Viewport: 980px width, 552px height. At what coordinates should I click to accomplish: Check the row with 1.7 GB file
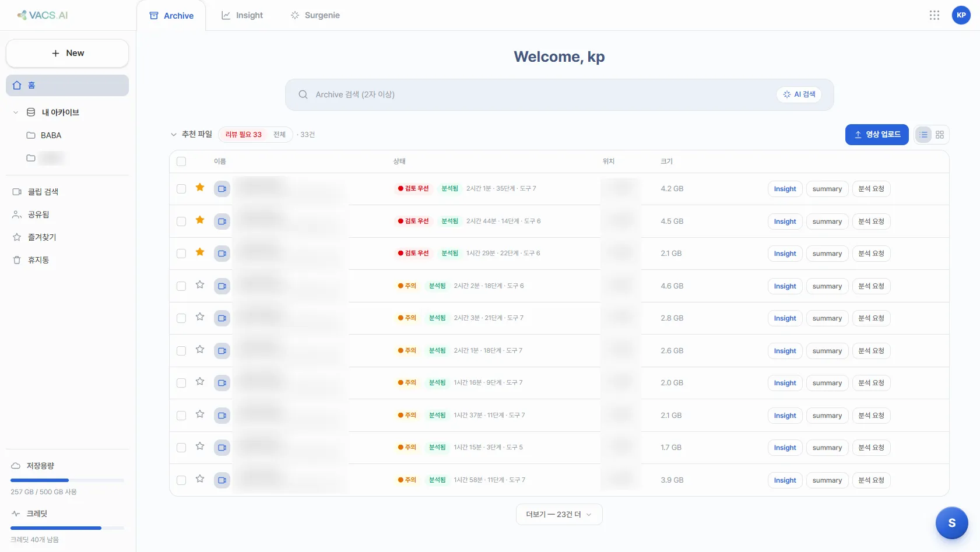coord(181,448)
